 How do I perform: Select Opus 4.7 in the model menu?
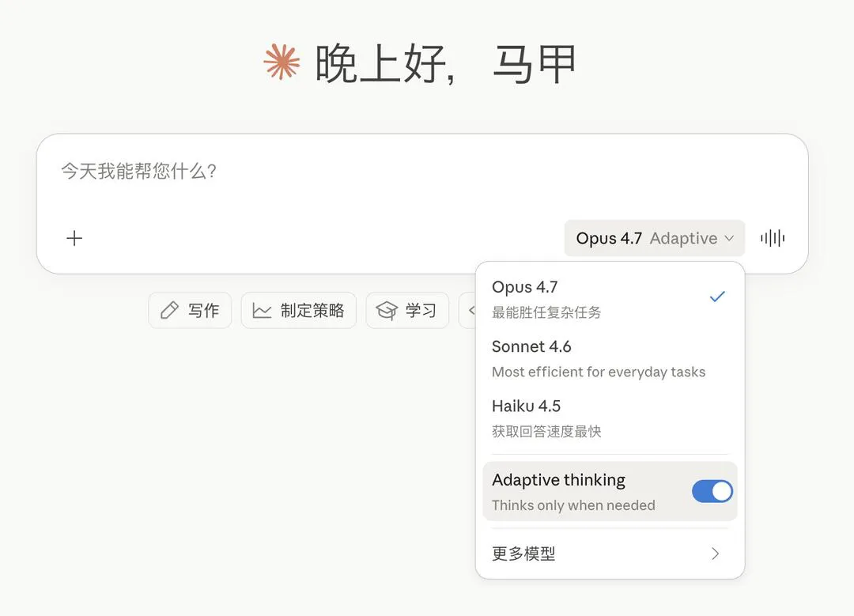[x=610, y=299]
